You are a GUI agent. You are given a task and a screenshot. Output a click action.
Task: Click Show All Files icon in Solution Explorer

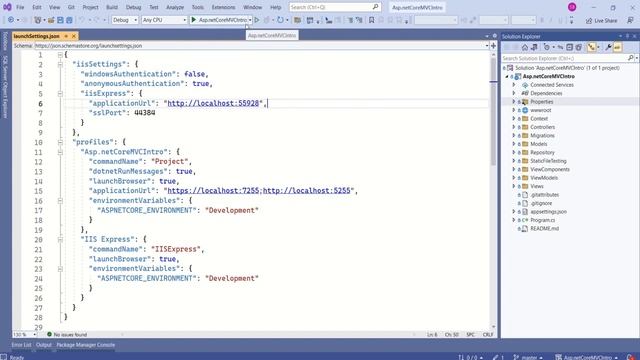579,47
